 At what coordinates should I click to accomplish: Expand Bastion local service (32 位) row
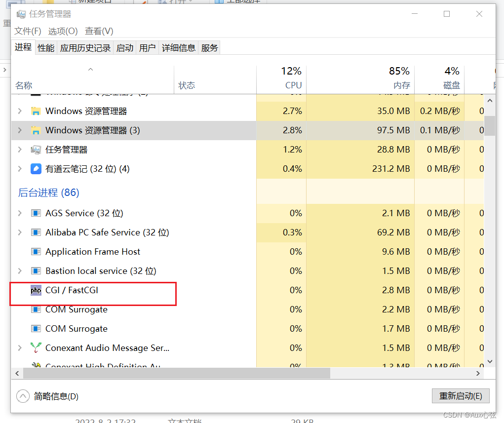point(20,271)
